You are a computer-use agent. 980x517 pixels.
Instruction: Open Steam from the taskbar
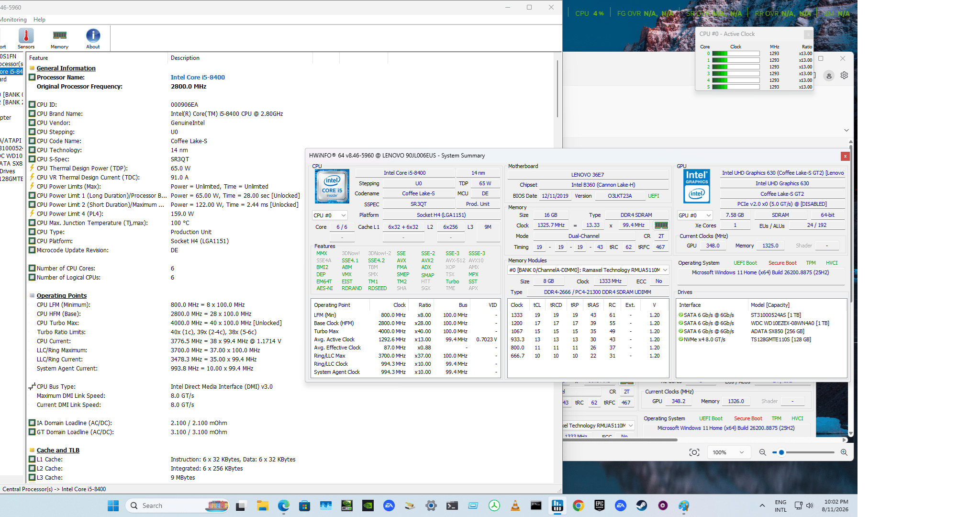[x=642, y=506]
